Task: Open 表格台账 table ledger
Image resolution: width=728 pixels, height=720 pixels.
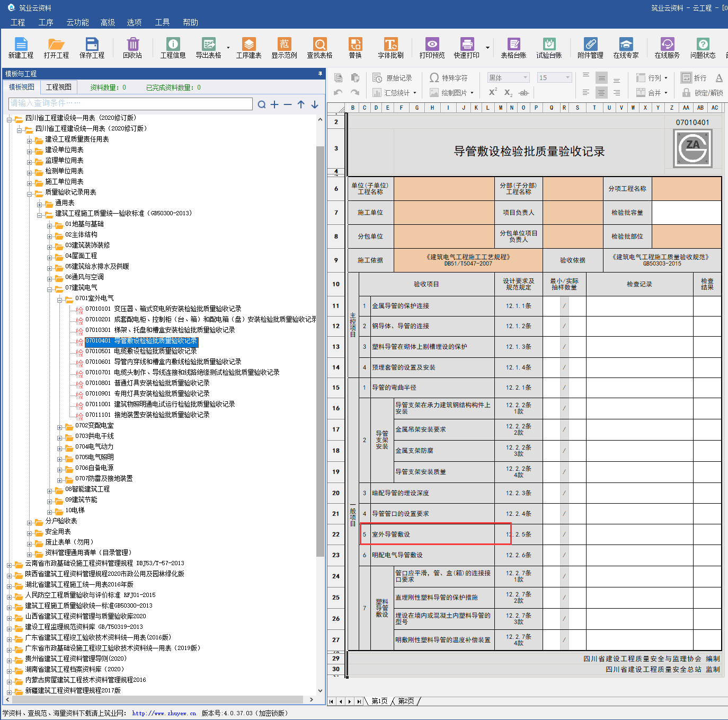Action: click(x=513, y=48)
